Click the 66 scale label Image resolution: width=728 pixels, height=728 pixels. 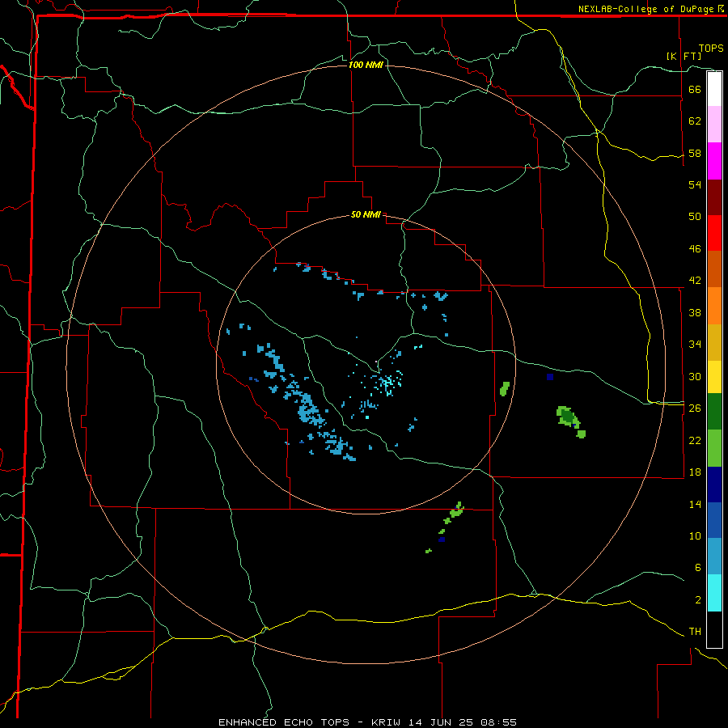pyautogui.click(x=695, y=89)
